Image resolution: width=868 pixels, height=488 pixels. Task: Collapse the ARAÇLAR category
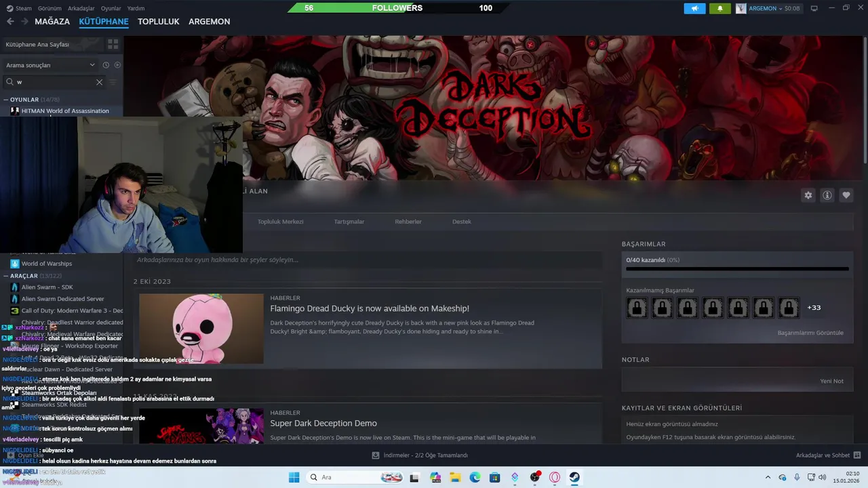coord(6,276)
